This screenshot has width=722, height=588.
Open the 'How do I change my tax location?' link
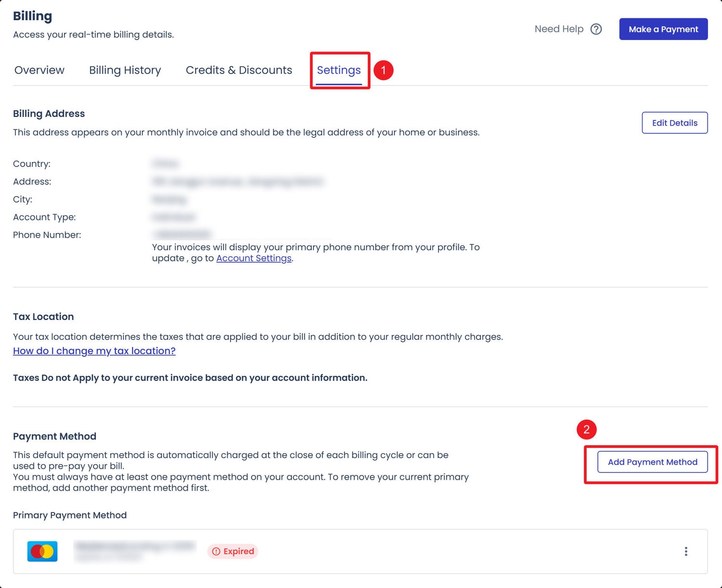pyautogui.click(x=94, y=351)
